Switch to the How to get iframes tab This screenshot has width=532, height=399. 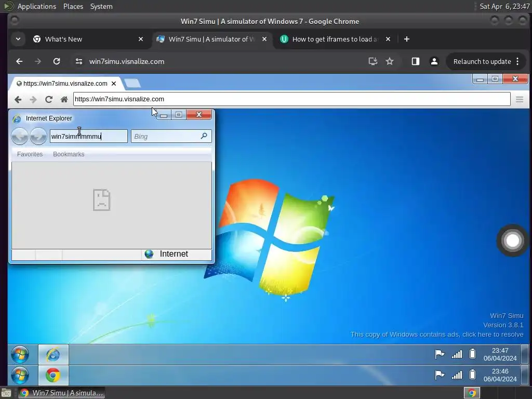coord(336,39)
